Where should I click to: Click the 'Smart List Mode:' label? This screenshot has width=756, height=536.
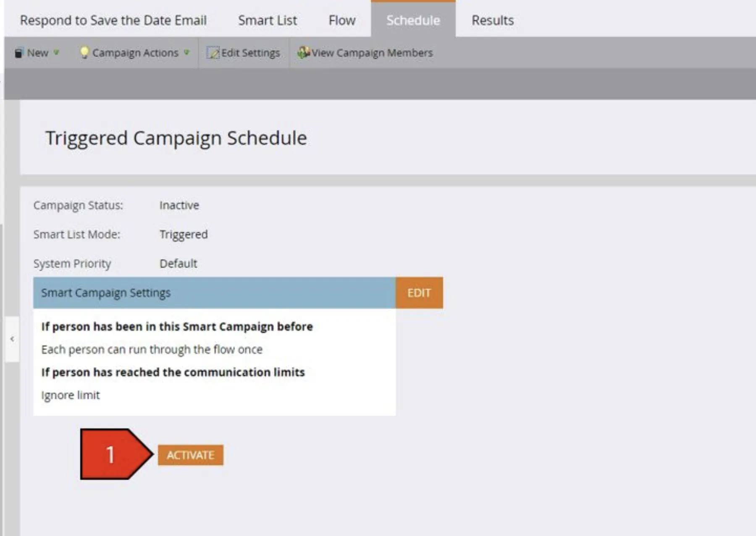(77, 234)
